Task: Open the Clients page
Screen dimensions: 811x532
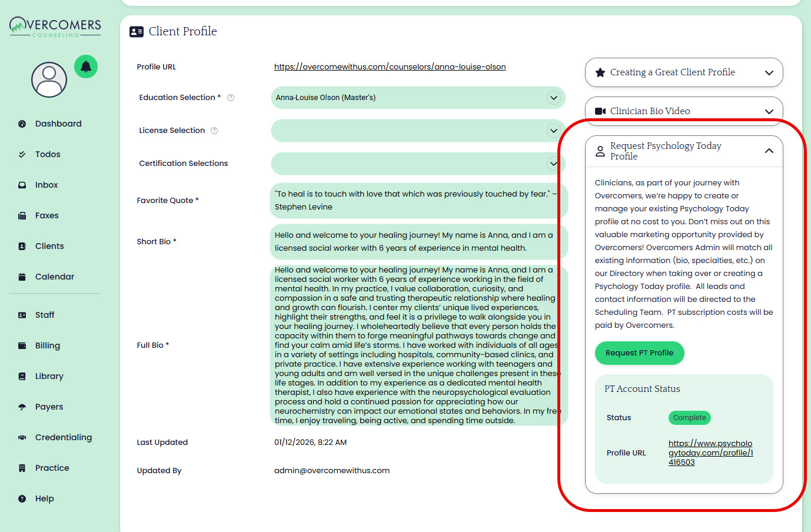Action: tap(49, 246)
